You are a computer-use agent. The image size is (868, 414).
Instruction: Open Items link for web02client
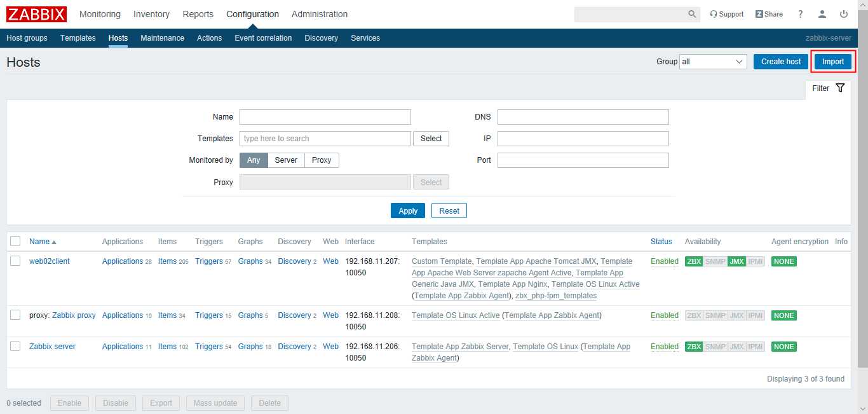[x=167, y=261]
